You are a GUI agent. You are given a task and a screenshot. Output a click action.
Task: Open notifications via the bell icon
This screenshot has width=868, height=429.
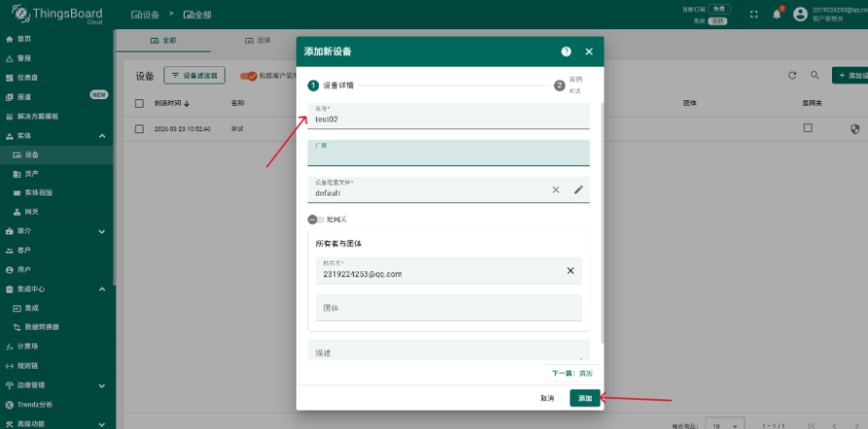pyautogui.click(x=777, y=15)
